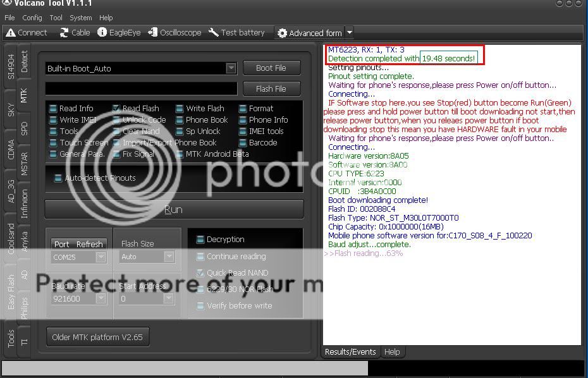
Task: Switch to the TI side tab
Action: [x=24, y=341]
